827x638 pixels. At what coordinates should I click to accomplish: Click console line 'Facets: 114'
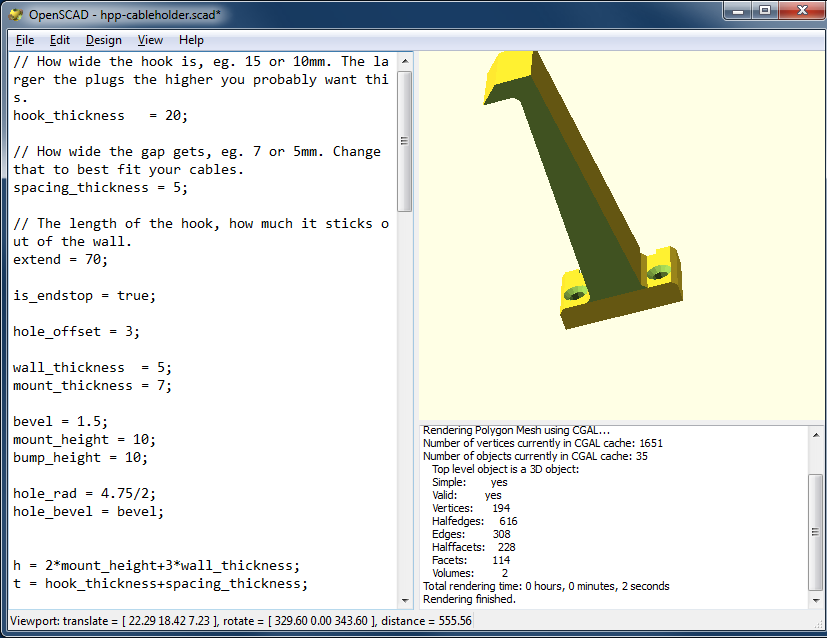click(x=471, y=560)
